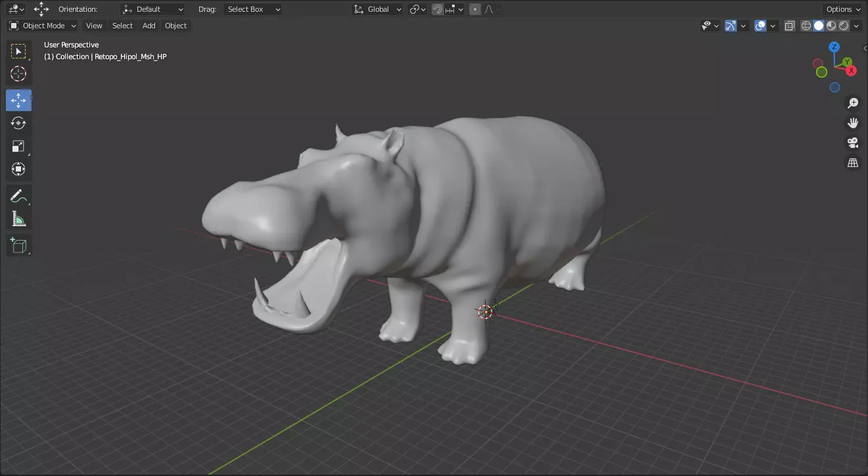Open the Object Mode dropdown
The image size is (868, 476).
43,26
